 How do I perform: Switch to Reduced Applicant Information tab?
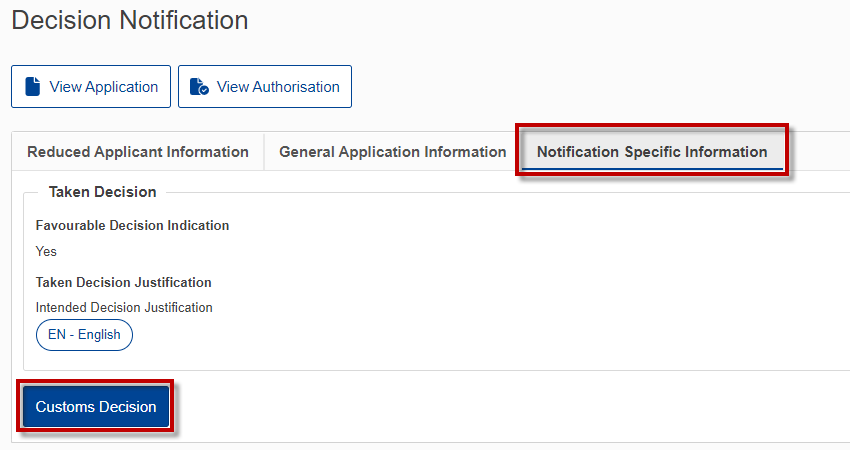pos(138,152)
